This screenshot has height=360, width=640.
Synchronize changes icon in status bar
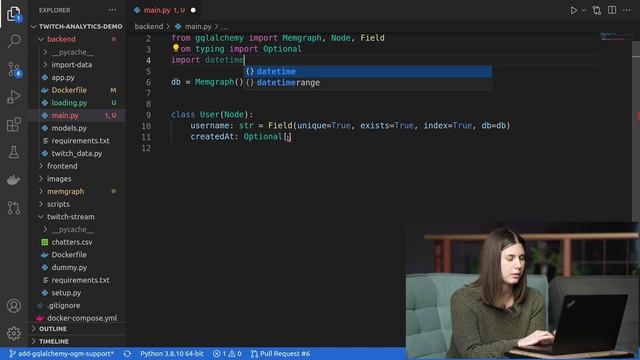tap(127, 353)
